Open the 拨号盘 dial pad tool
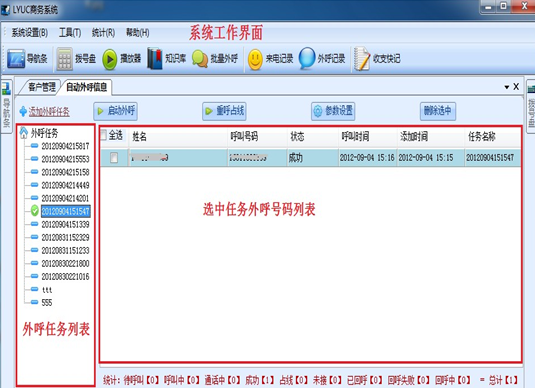This screenshot has height=388, width=535. coord(64,59)
